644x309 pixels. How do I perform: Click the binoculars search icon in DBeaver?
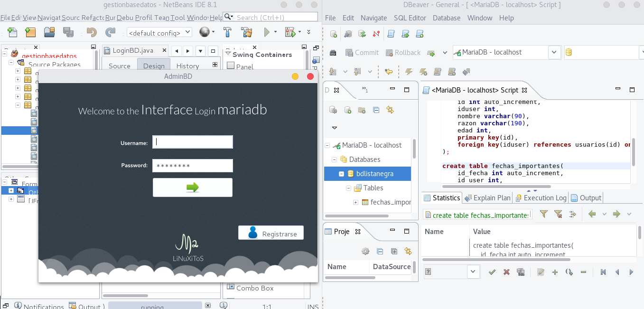(x=333, y=53)
